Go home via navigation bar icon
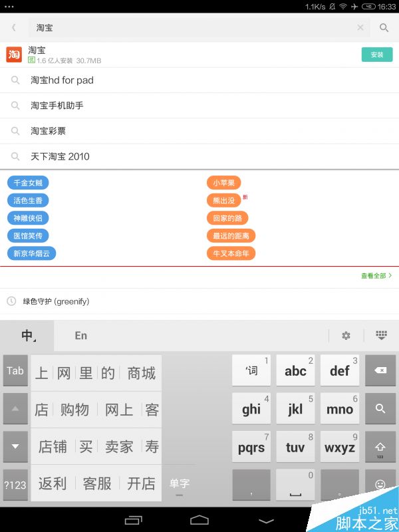 (x=199, y=520)
